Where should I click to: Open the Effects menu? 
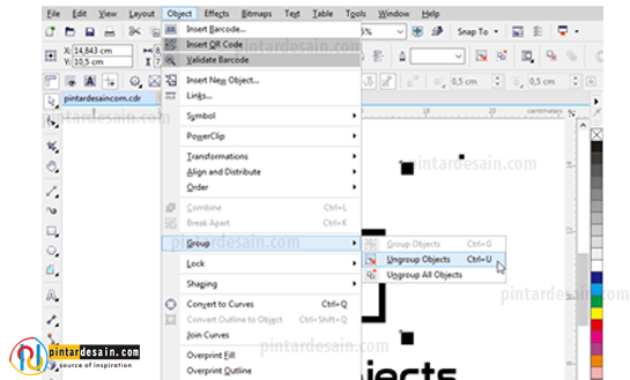216,14
